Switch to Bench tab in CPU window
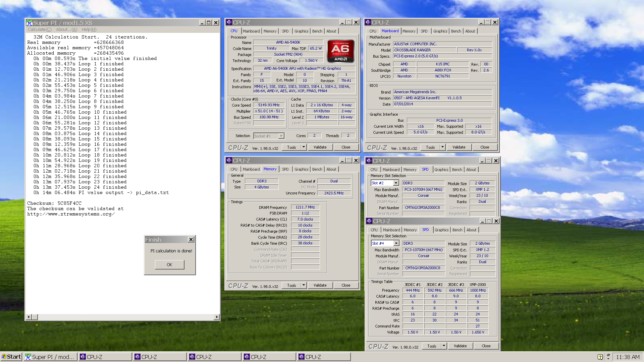644x362 pixels. (317, 31)
